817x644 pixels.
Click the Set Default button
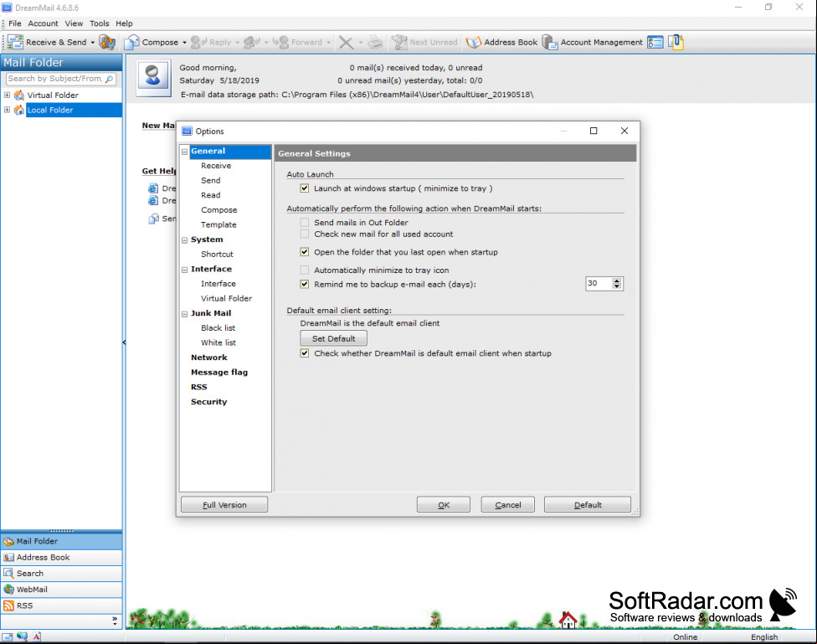pos(333,338)
